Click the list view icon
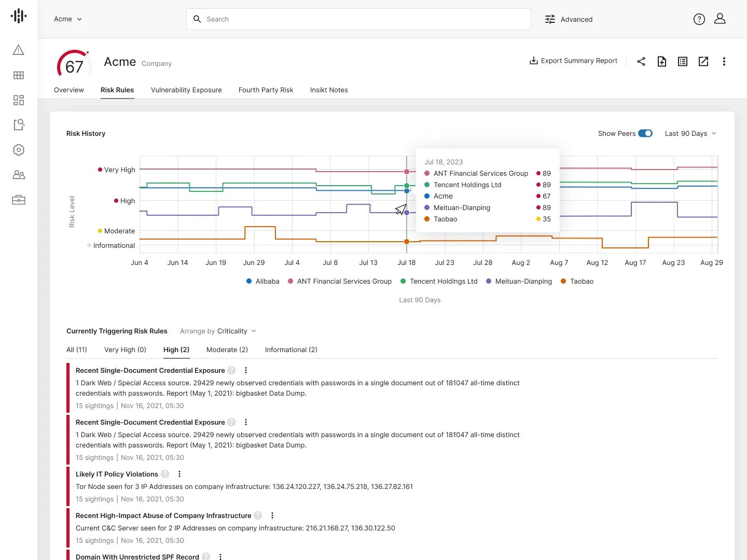747x560 pixels. [x=683, y=62]
